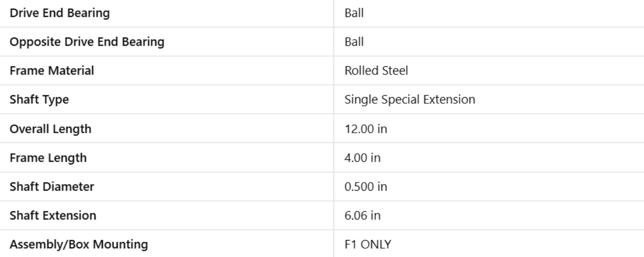The height and width of the screenshot is (257, 644).
Task: Click the Frame Length label
Action: (x=48, y=158)
